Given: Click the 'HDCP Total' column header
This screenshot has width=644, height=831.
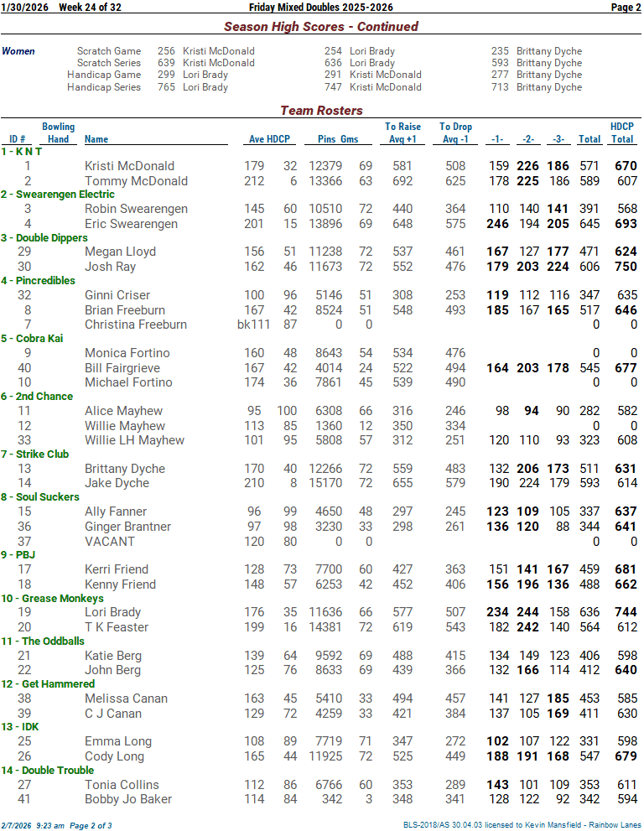Looking at the screenshot, I should coord(621,133).
